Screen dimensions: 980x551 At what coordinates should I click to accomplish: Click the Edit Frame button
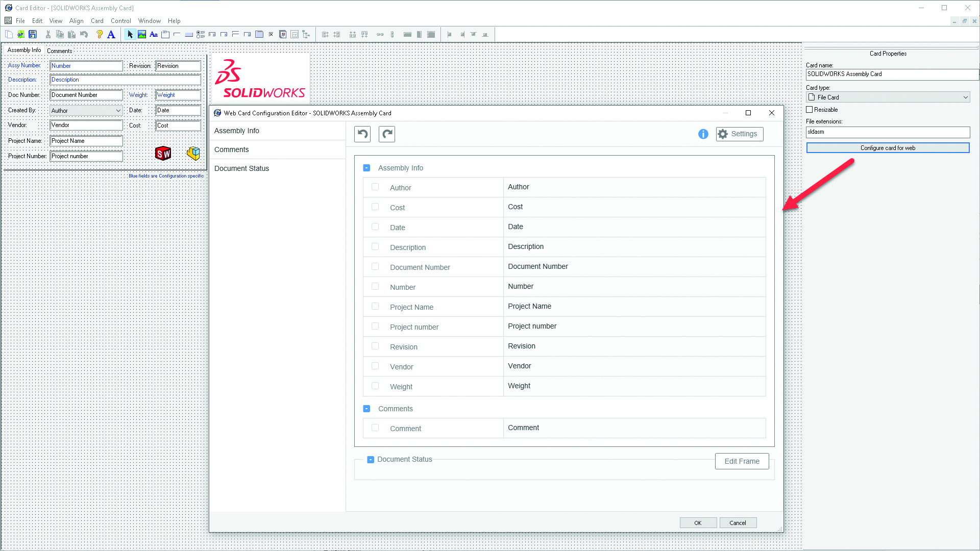[742, 461]
